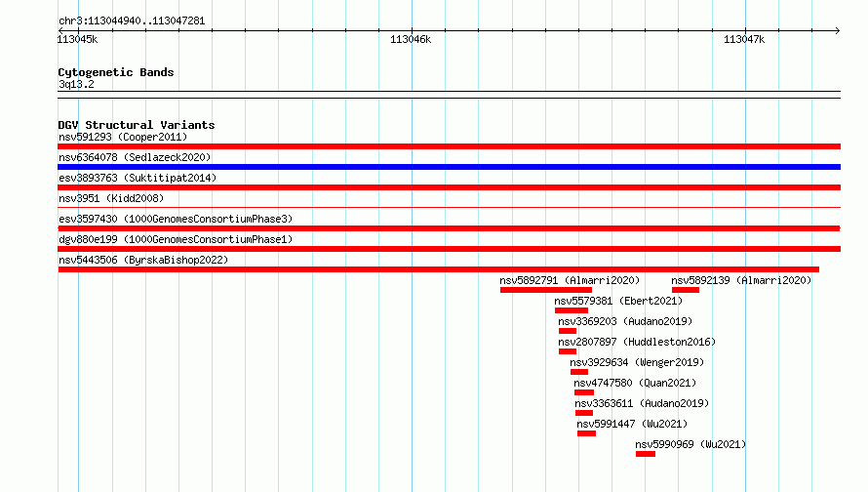The image size is (868, 492).
Task: Click the ruler's right arrowhead
Action: point(838,30)
